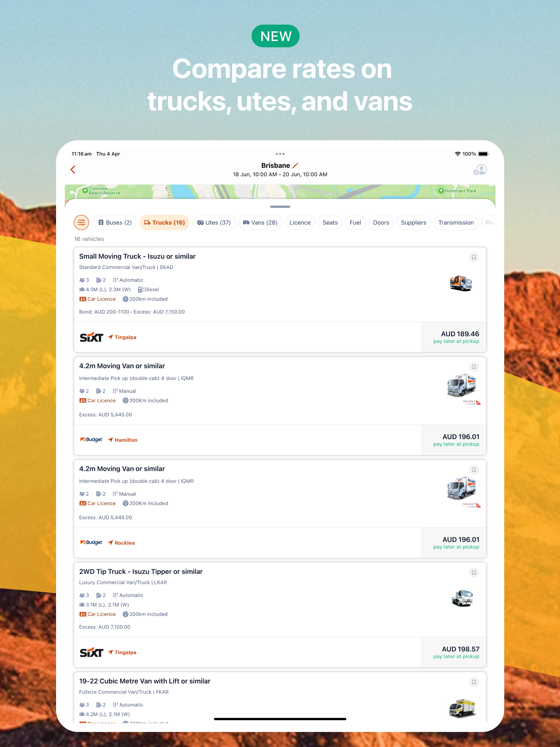
Task: Switch to the Vans (28) tab
Action: point(260,223)
